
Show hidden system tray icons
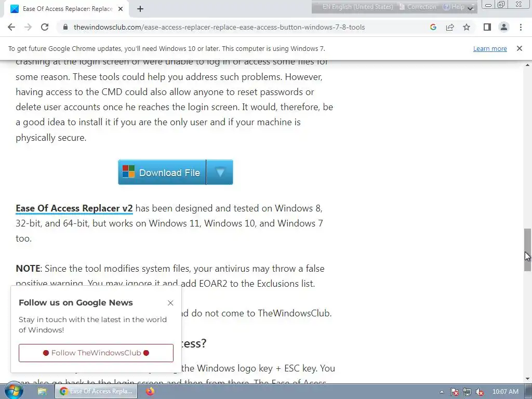click(442, 392)
